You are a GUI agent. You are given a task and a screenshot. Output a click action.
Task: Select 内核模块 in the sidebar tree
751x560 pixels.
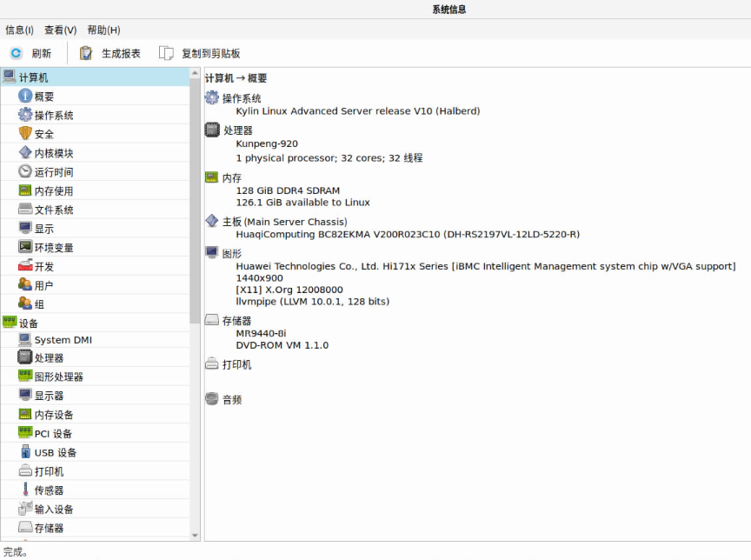(53, 153)
